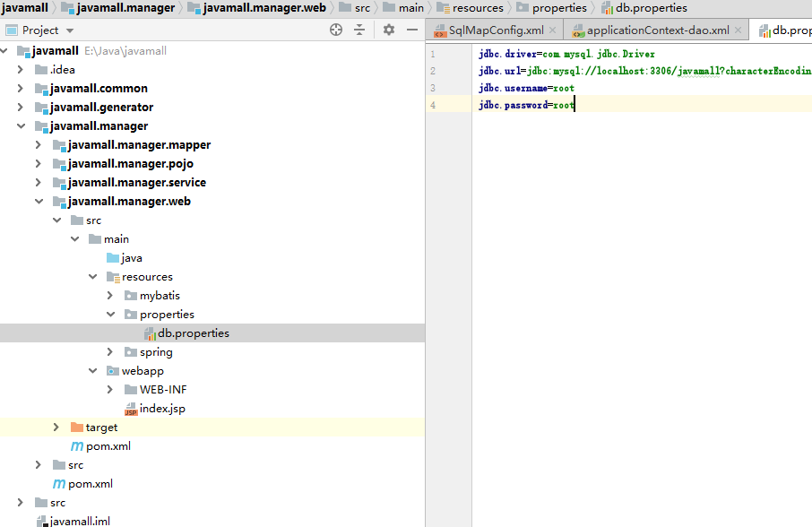This screenshot has height=527, width=812.
Task: Expand the mybatis folder
Action: 110,296
